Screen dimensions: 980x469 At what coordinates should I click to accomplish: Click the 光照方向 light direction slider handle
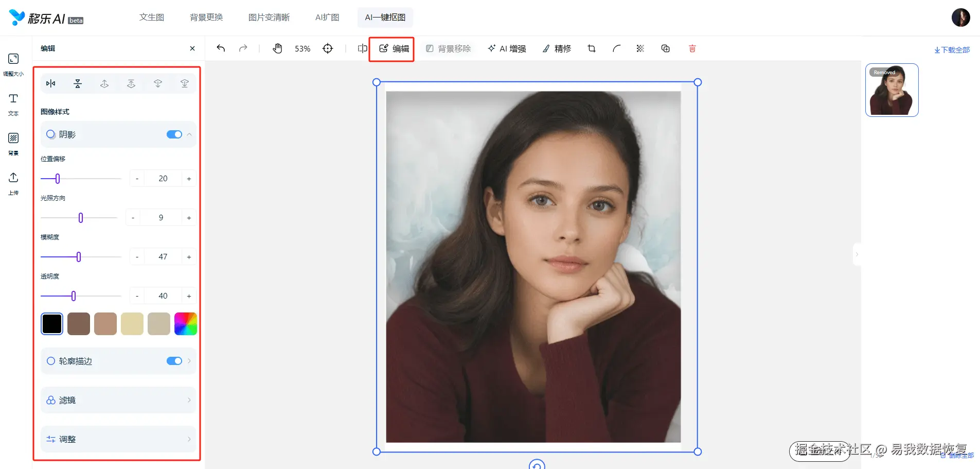click(81, 218)
